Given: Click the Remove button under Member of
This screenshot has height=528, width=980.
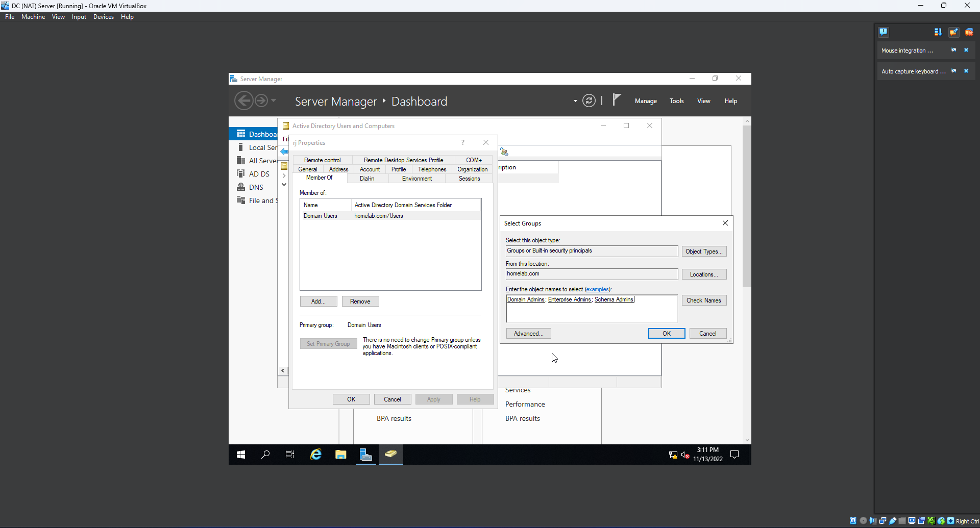Looking at the screenshot, I should (x=360, y=301).
